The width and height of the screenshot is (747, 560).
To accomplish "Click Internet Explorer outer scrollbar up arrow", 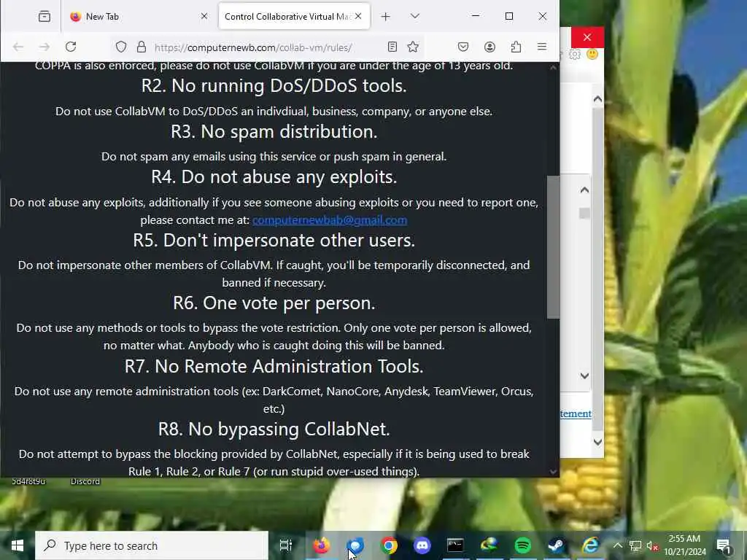I will click(x=598, y=99).
